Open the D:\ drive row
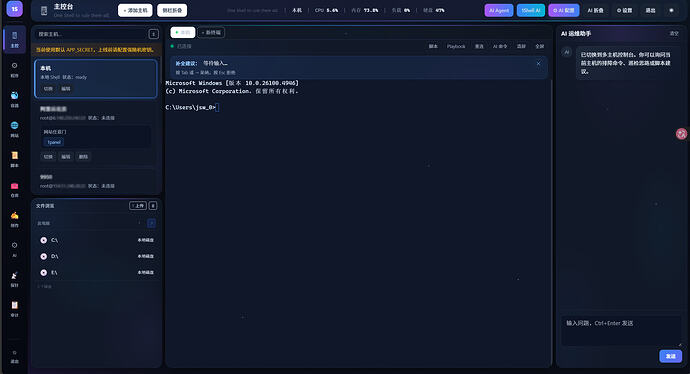 point(96,256)
